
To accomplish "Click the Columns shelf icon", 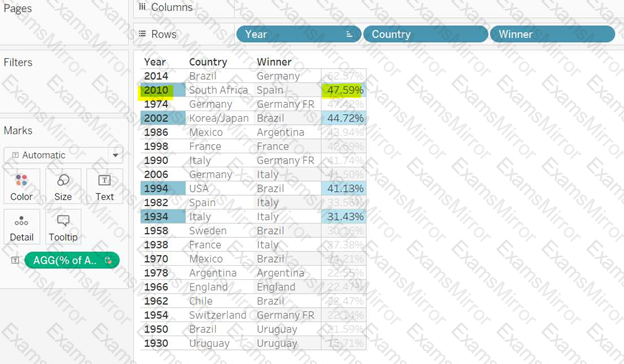I will [142, 6].
